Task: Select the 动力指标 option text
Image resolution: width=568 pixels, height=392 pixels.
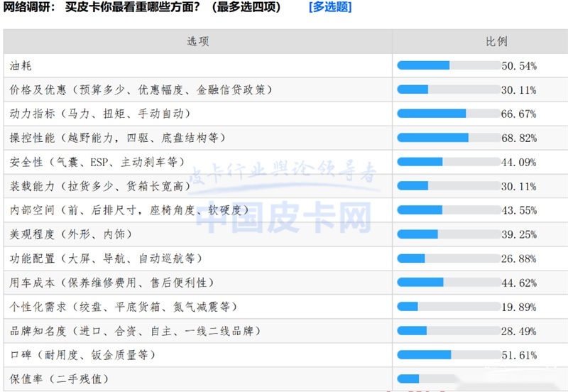Action: click(100, 114)
